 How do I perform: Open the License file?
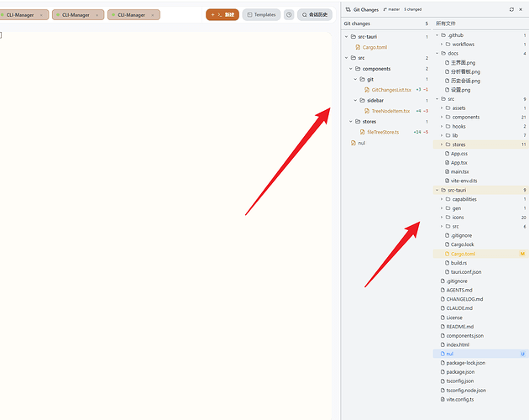tap(454, 318)
